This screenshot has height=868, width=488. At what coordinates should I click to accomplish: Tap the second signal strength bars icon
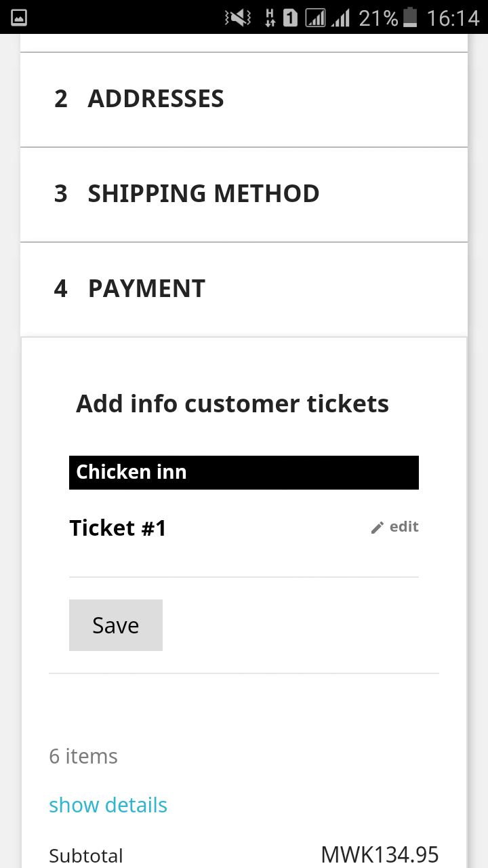click(340, 18)
